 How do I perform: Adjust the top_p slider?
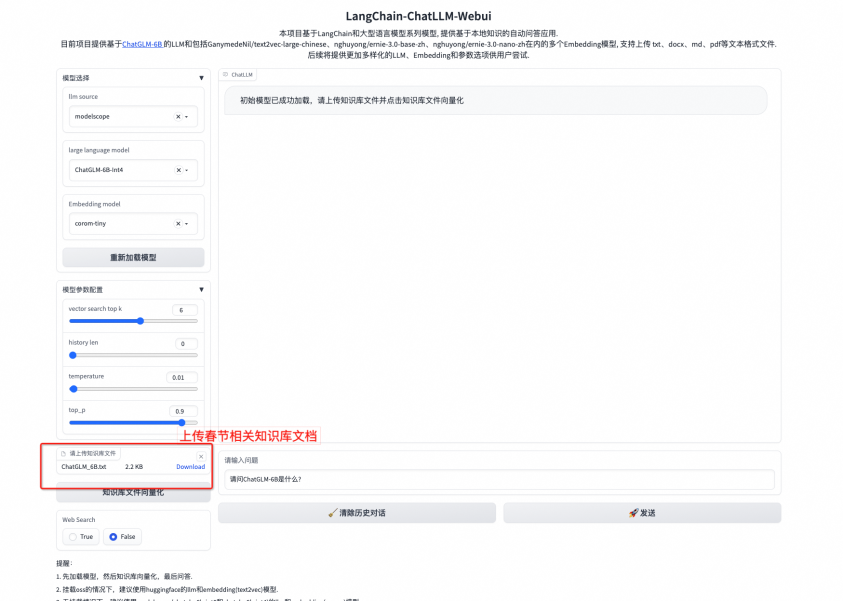coord(133,423)
